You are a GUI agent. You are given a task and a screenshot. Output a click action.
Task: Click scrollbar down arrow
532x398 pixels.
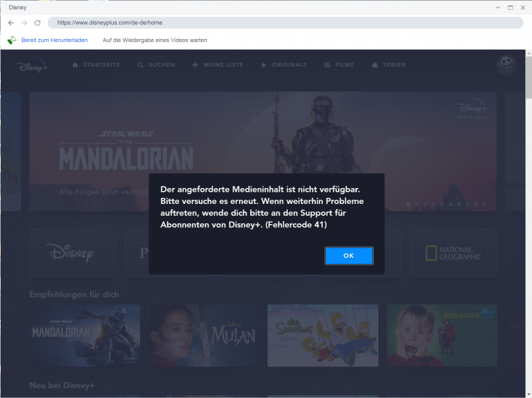pos(528,394)
